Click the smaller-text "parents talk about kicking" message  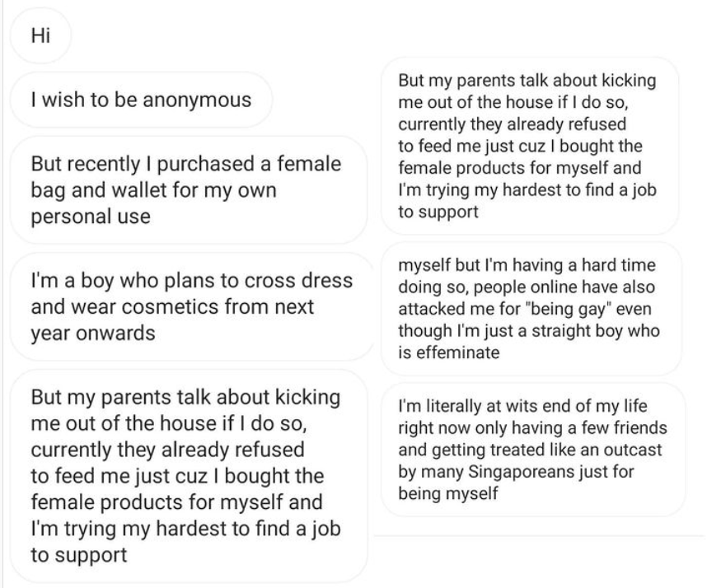pos(530,146)
